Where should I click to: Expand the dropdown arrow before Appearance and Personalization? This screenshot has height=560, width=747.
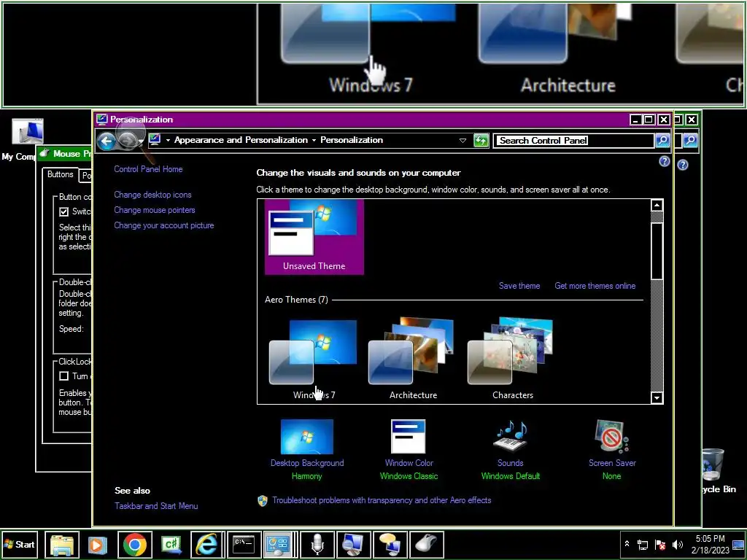(x=169, y=140)
